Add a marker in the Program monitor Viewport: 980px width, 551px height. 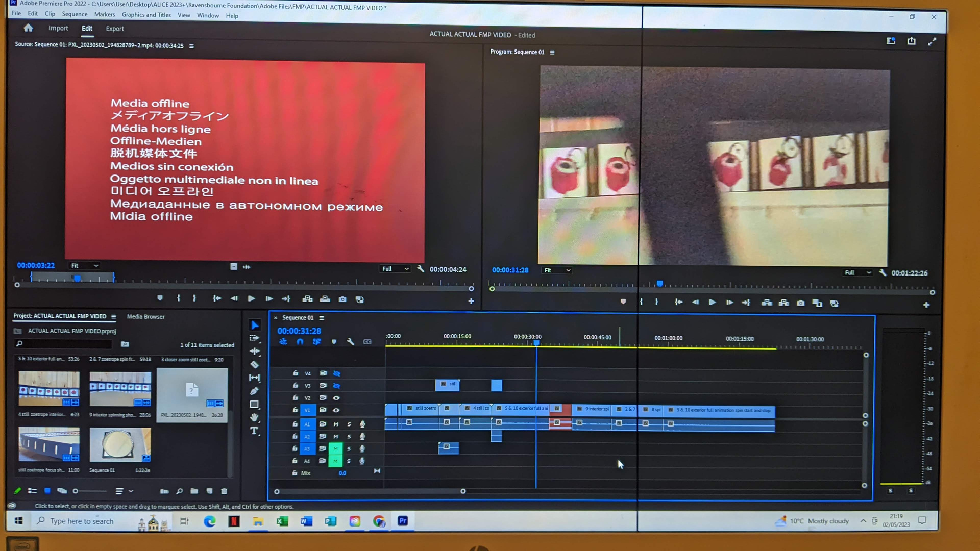(623, 302)
